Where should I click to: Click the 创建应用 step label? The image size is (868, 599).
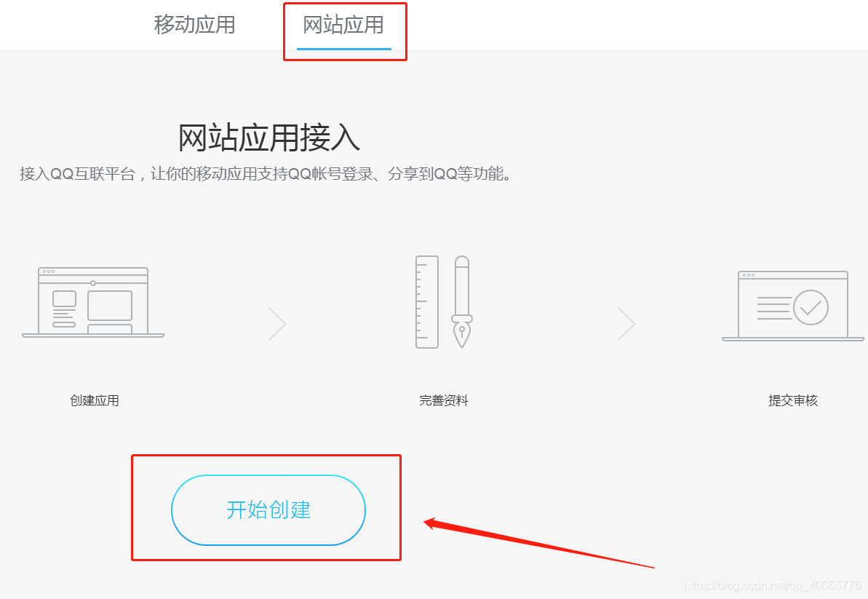[x=94, y=400]
